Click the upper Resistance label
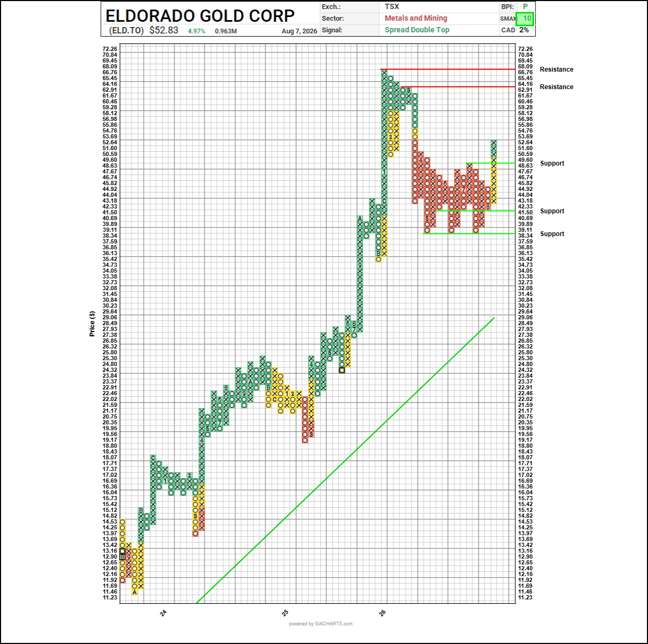This screenshot has width=648, height=644. click(x=556, y=69)
